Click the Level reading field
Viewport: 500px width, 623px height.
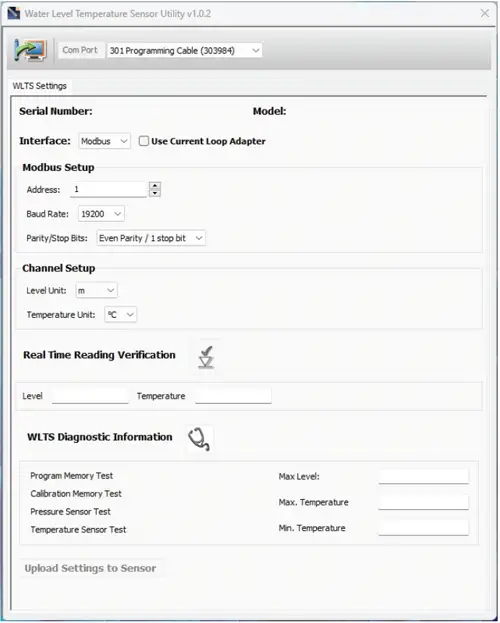point(90,396)
